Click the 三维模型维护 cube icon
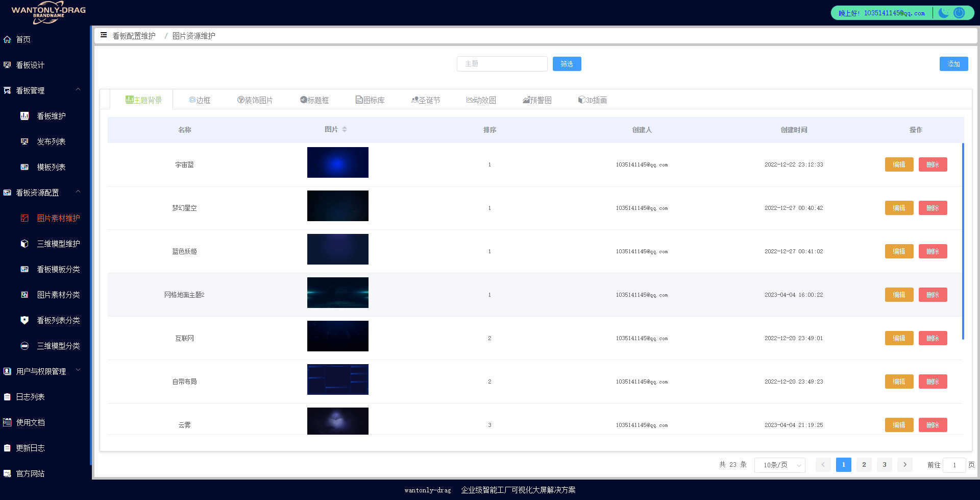This screenshot has width=980, height=500. [24, 244]
